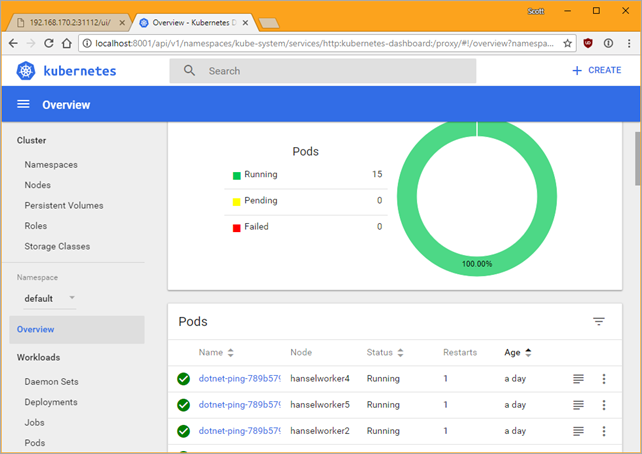Screen dimensions: 642x454
Task: Click the Workloads section heading
Action: tap(38, 357)
